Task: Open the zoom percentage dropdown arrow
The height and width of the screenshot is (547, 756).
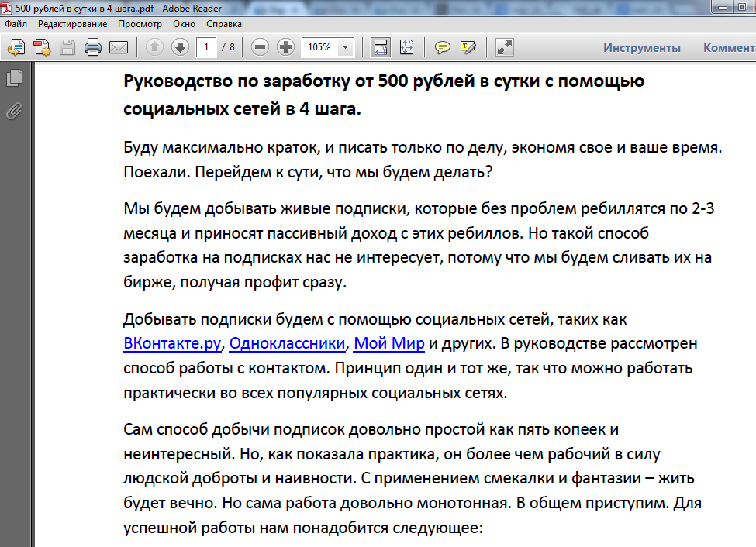Action: coord(345,47)
